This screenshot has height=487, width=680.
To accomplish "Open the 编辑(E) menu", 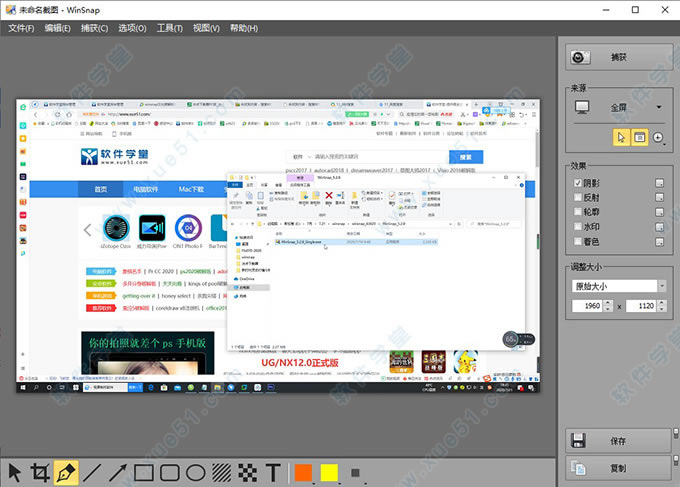I will (57, 28).
